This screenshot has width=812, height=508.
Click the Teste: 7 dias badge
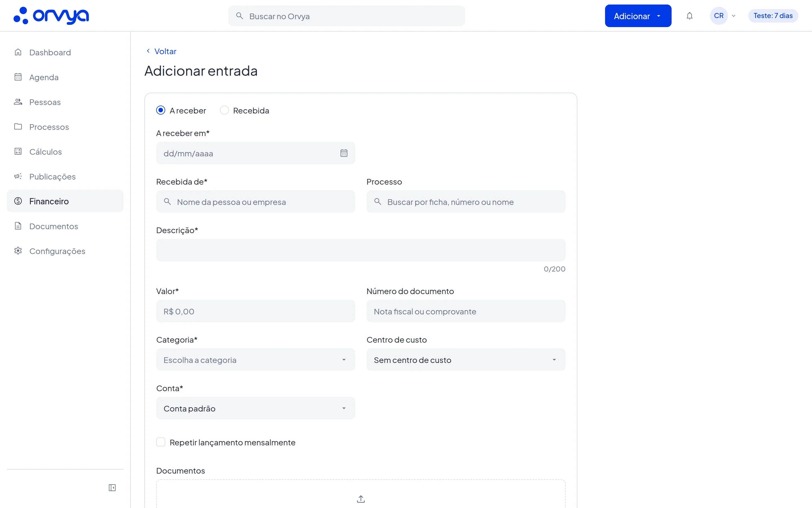(773, 16)
